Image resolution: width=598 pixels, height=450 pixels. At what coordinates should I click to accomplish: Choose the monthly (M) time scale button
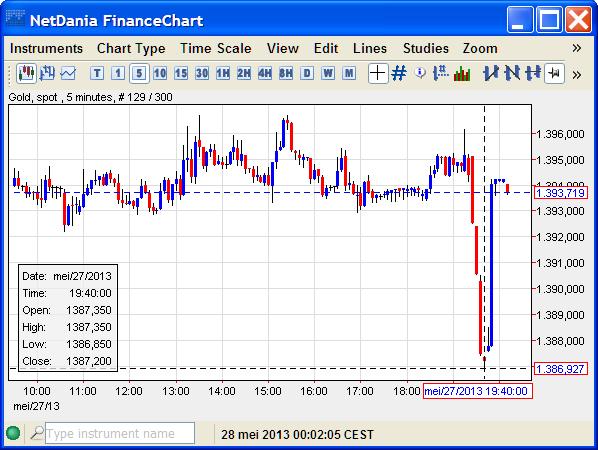pyautogui.click(x=349, y=73)
